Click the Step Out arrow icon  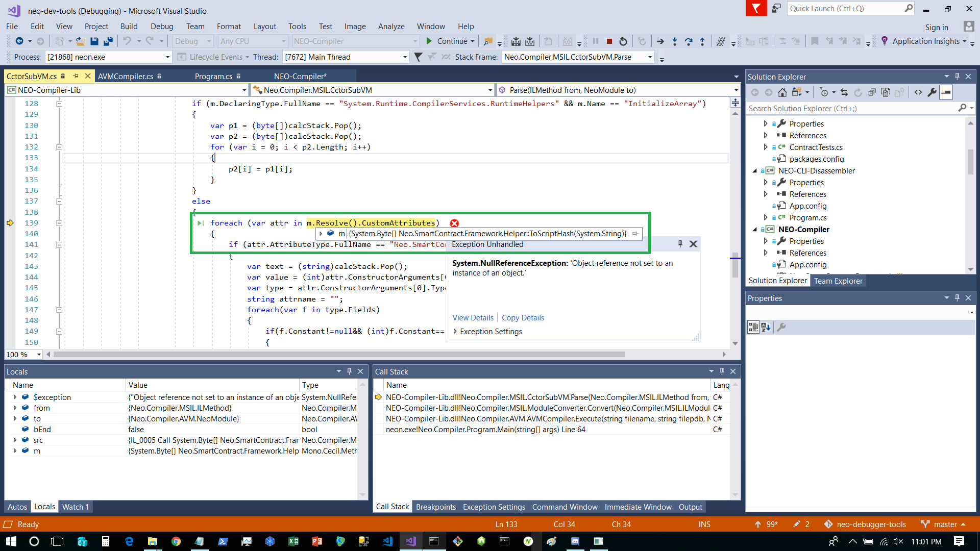point(702,41)
